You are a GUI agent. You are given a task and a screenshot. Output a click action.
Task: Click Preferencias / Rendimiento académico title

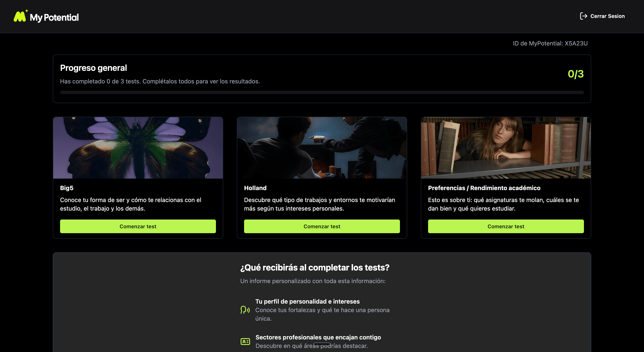484,188
